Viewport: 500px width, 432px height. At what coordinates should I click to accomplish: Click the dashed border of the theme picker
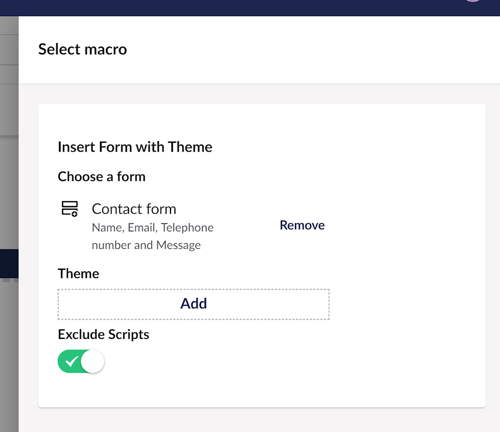(194, 289)
